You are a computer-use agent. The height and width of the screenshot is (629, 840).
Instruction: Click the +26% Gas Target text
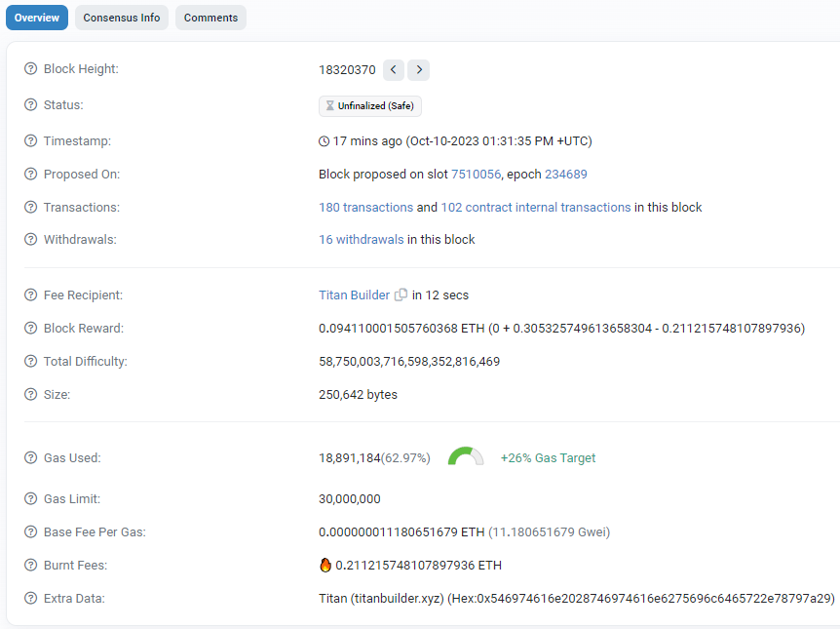pos(548,458)
